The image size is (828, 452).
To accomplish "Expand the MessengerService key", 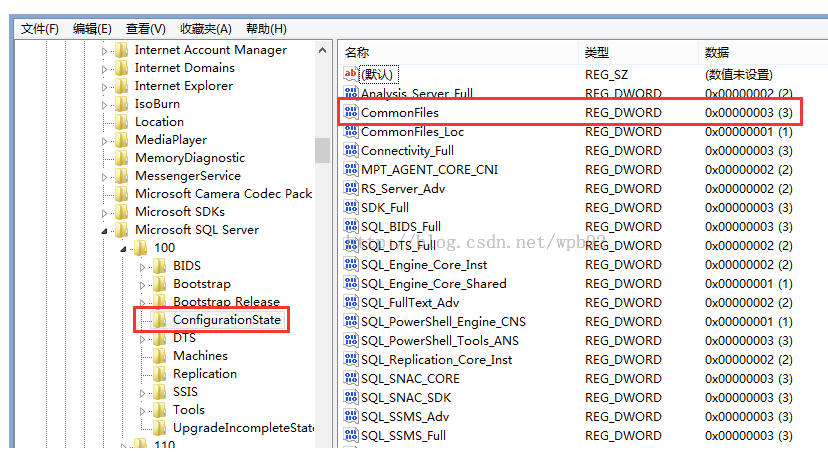I will (x=104, y=177).
